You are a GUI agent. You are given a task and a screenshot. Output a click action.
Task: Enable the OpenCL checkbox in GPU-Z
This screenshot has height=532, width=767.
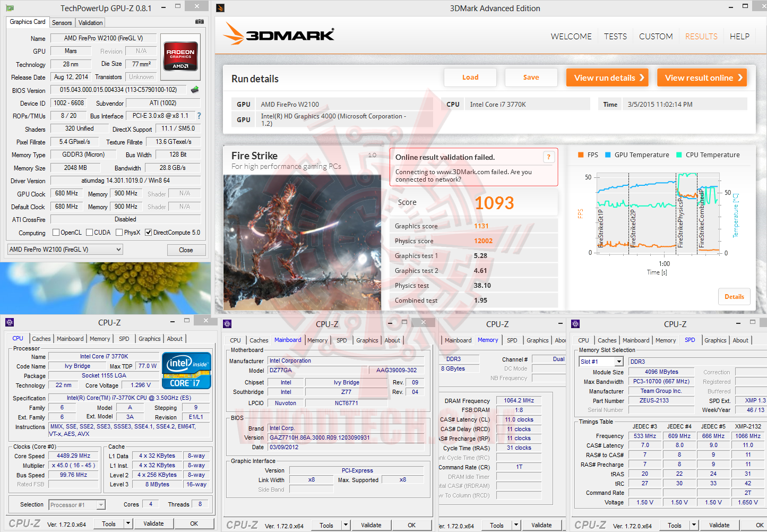pos(55,232)
